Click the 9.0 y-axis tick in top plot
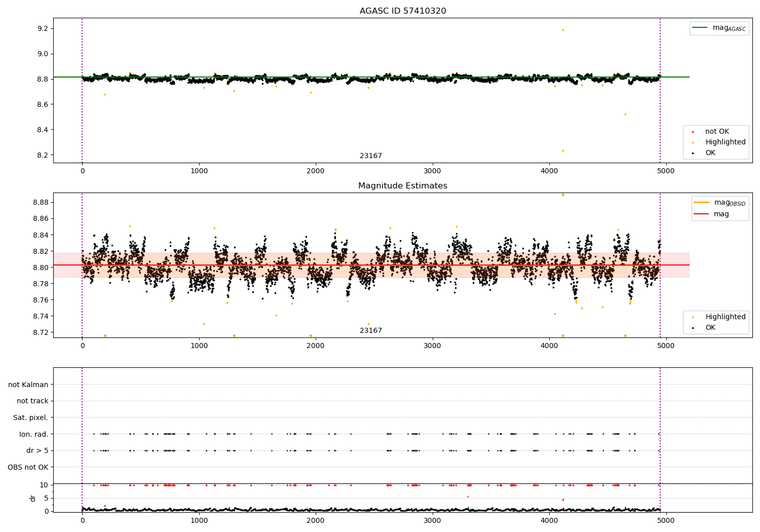760x532 pixels. (x=42, y=54)
